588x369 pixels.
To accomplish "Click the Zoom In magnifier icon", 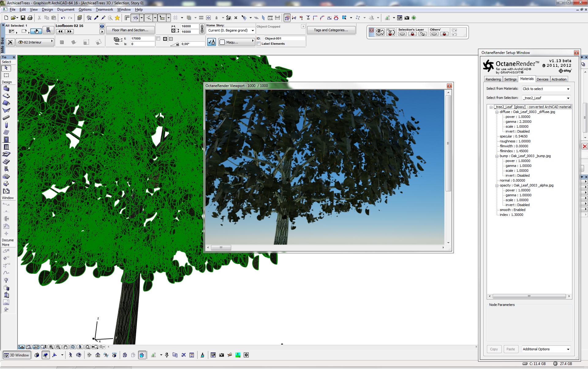I will (x=51, y=347).
